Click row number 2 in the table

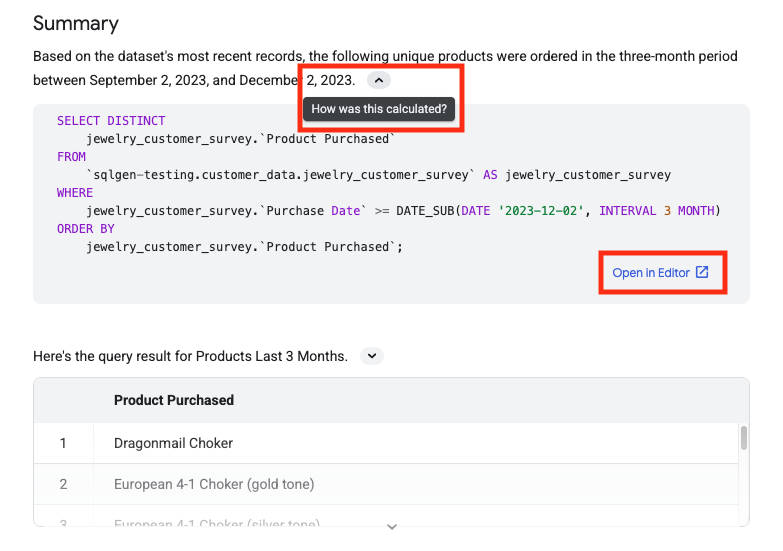point(63,484)
